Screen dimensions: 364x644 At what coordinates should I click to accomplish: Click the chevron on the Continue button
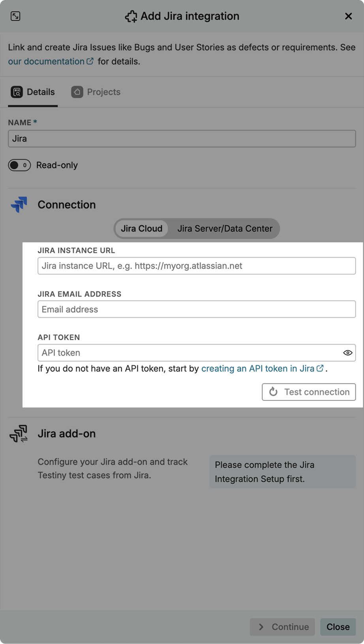tap(261, 627)
